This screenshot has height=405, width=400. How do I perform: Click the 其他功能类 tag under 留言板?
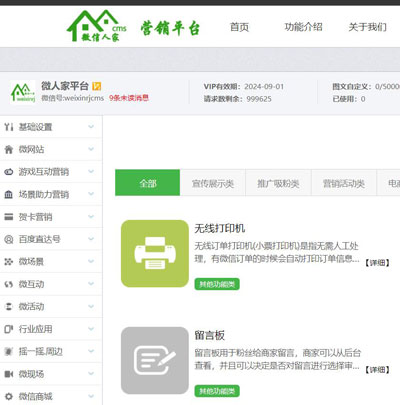coord(217,391)
